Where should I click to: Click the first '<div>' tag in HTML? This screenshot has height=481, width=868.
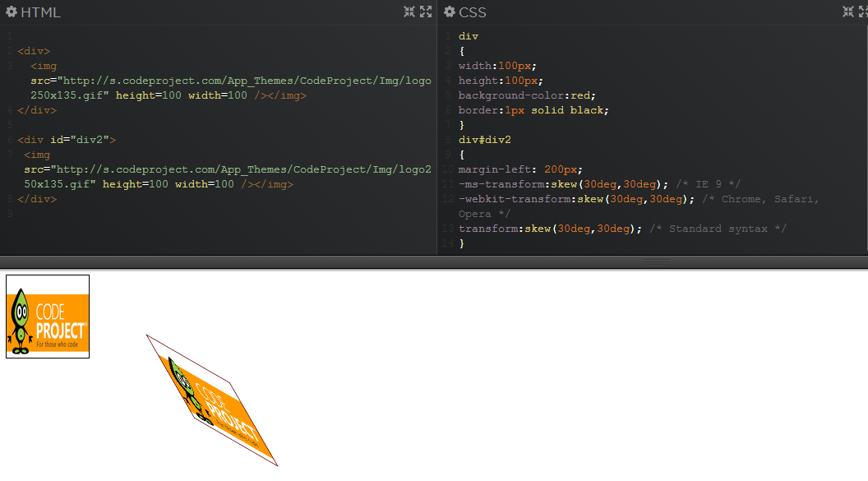(34, 51)
